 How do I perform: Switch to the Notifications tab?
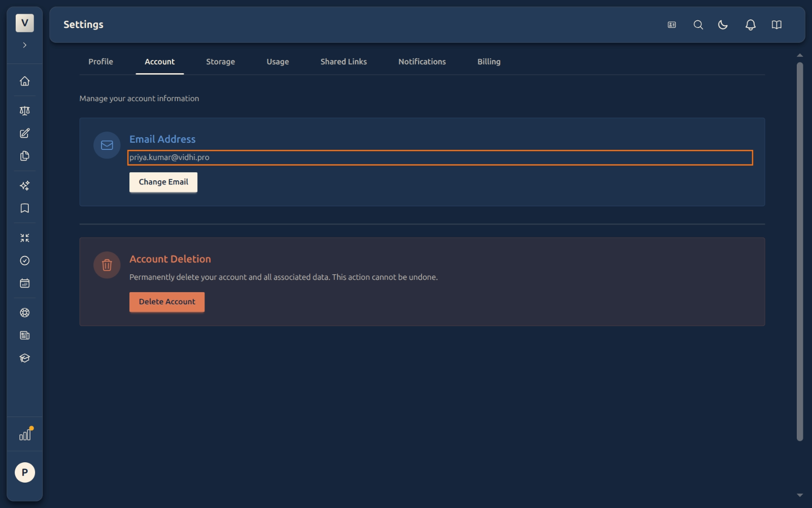[x=422, y=61]
